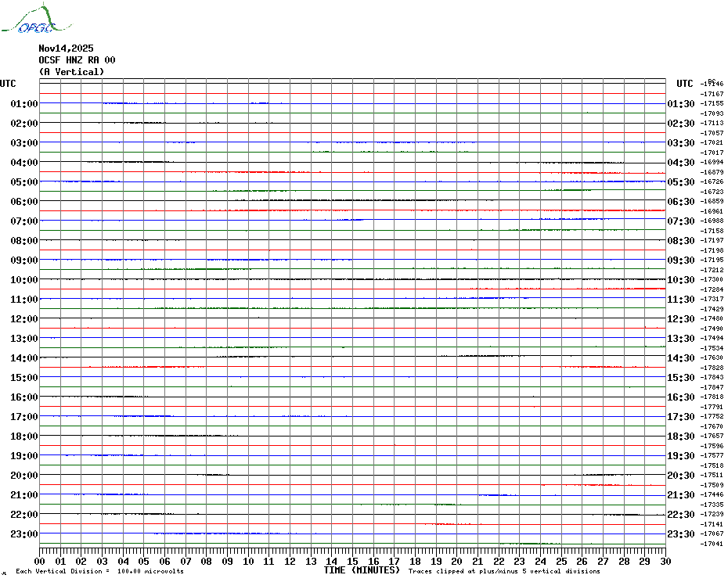Click the 12:30 time label on right axis
Image resolution: width=728 pixels, height=582 pixels.
(680, 319)
